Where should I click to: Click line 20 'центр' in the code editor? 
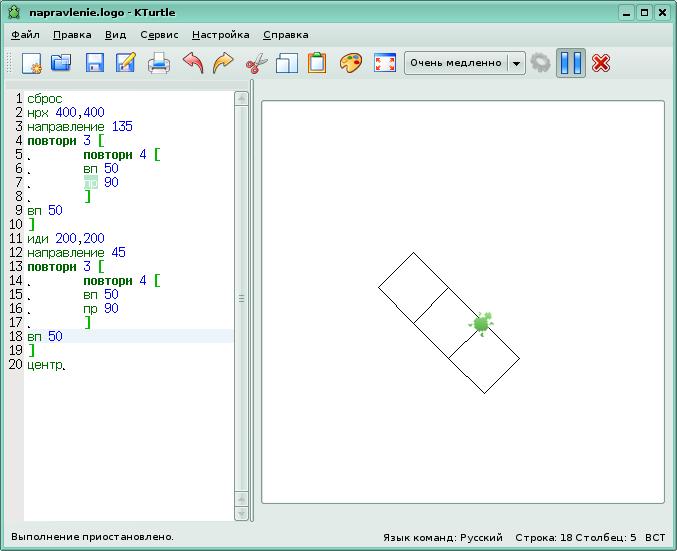45,365
